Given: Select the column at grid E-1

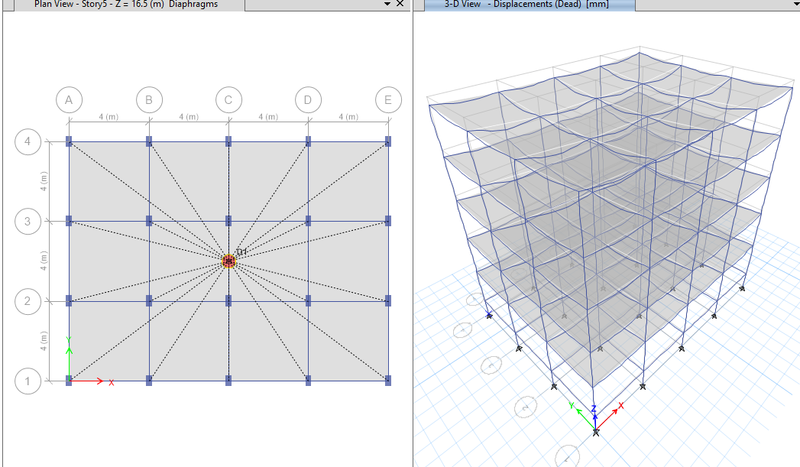Looking at the screenshot, I should pyautogui.click(x=388, y=381).
